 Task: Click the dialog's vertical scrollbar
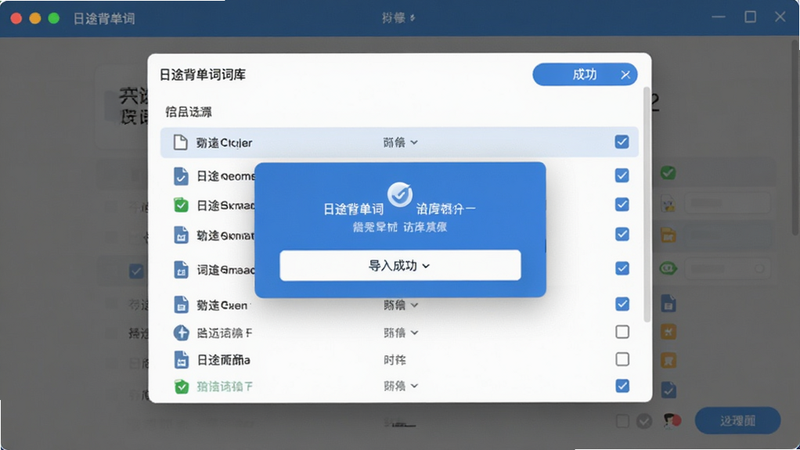click(646, 204)
